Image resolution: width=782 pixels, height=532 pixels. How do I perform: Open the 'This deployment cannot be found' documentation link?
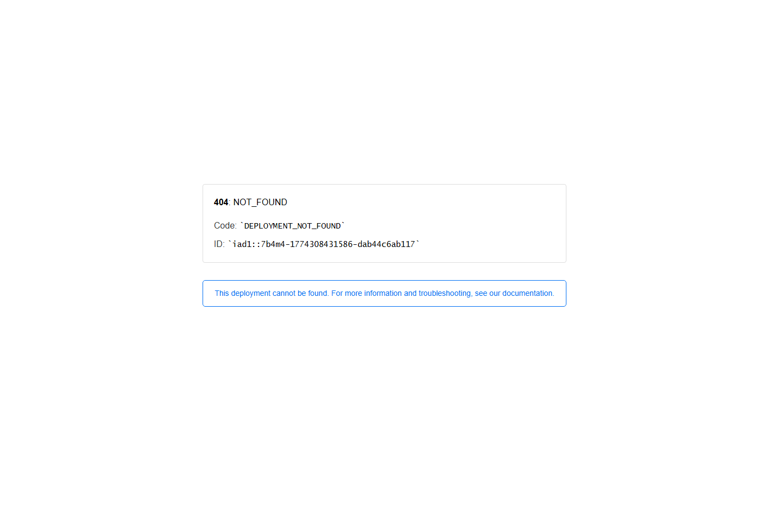tap(384, 293)
